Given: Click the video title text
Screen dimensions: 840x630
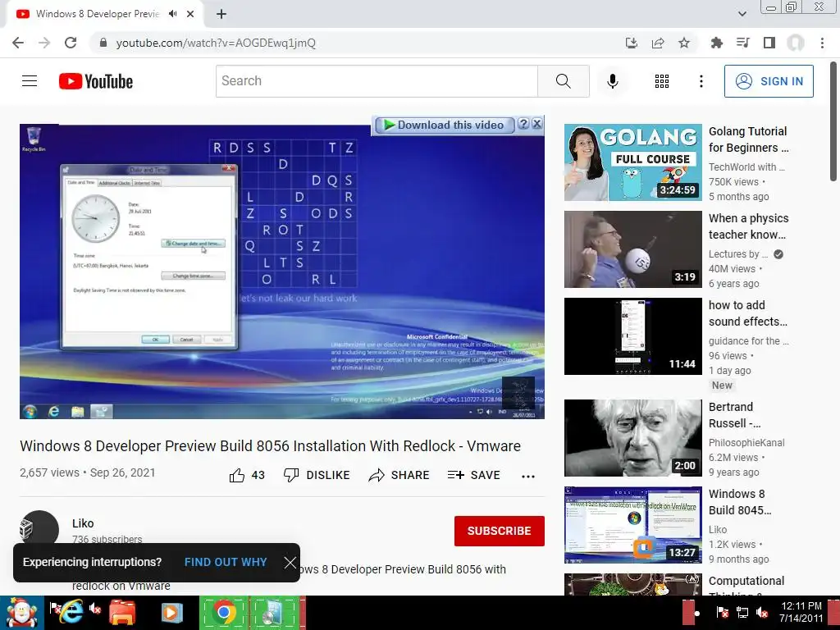Looking at the screenshot, I should (x=270, y=445).
